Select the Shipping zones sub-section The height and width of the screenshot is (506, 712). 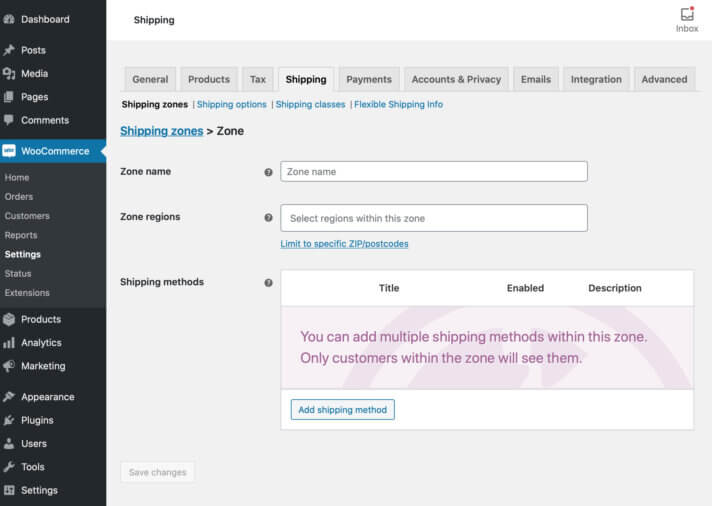[155, 104]
